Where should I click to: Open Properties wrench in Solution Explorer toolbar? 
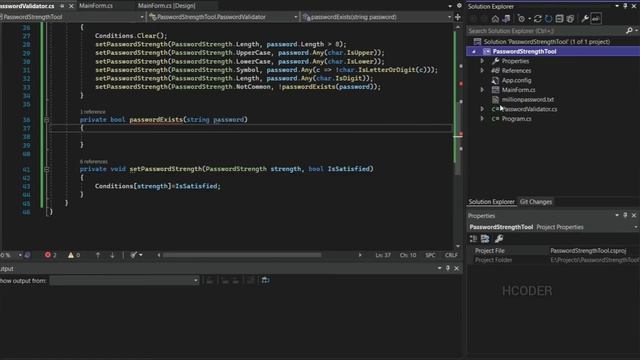pyautogui.click(x=585, y=19)
